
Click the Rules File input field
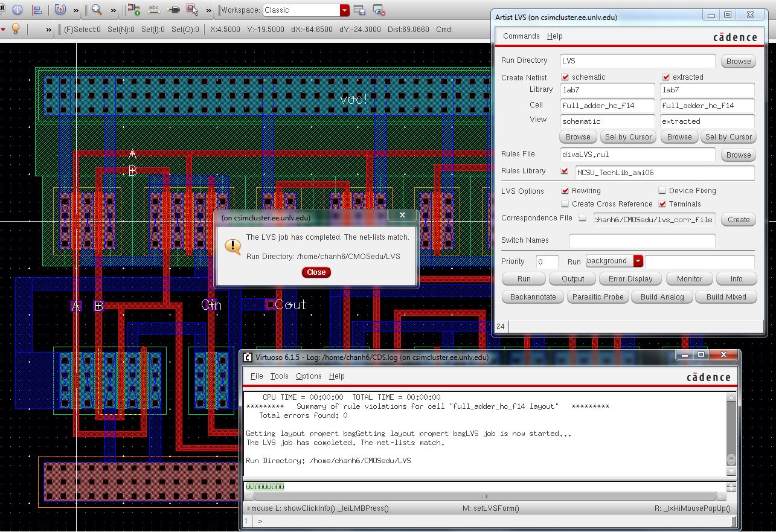[x=637, y=155]
